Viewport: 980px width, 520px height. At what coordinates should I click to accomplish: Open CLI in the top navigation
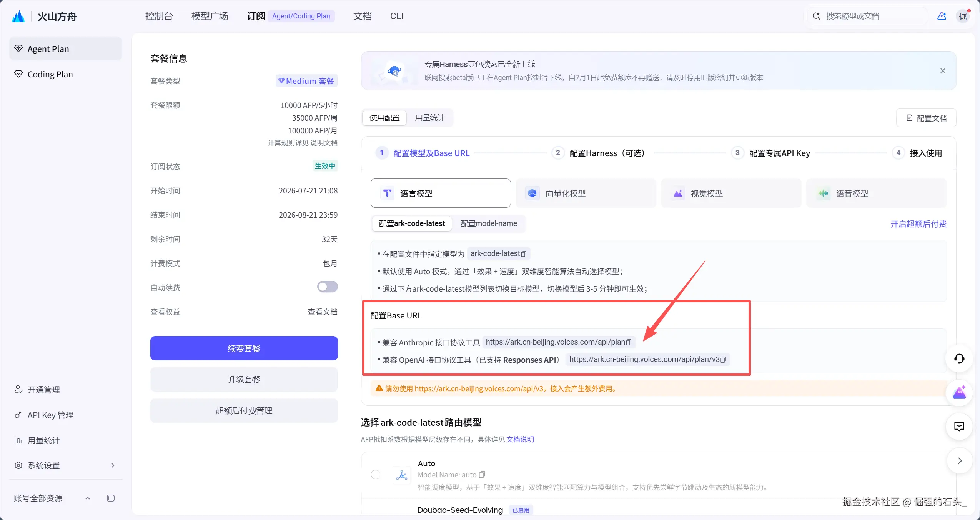pos(397,16)
